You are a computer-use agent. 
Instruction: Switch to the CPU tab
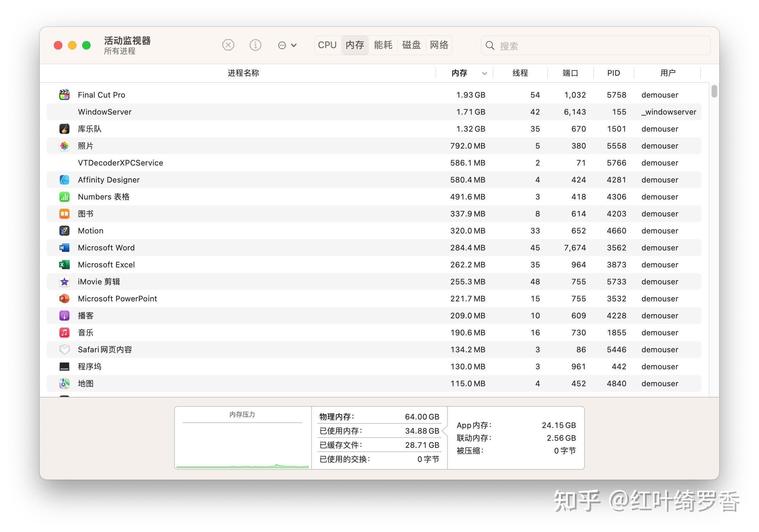point(327,45)
